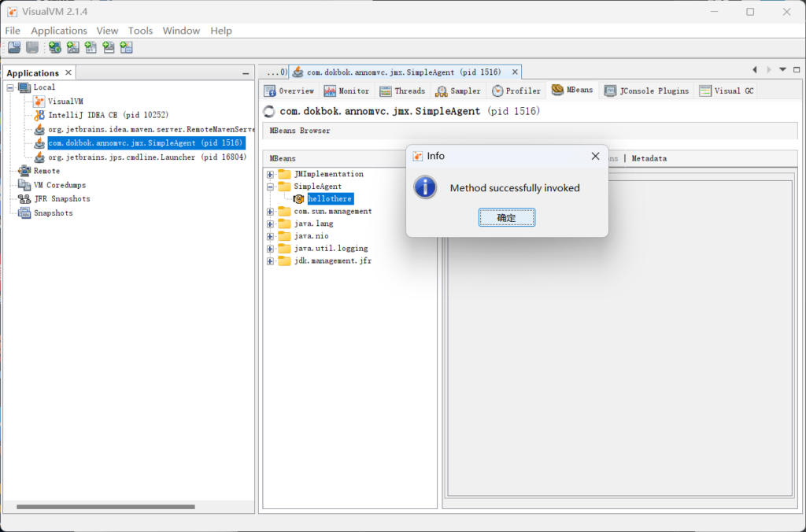Open the document list dropdown arrow
Screen dimensions: 806x532
pyautogui.click(x=782, y=69)
